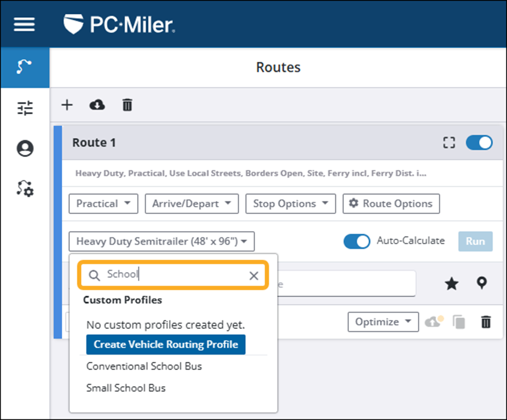The width and height of the screenshot is (507, 420).
Task: Select Conventional School Bus profile
Action: pyautogui.click(x=144, y=366)
